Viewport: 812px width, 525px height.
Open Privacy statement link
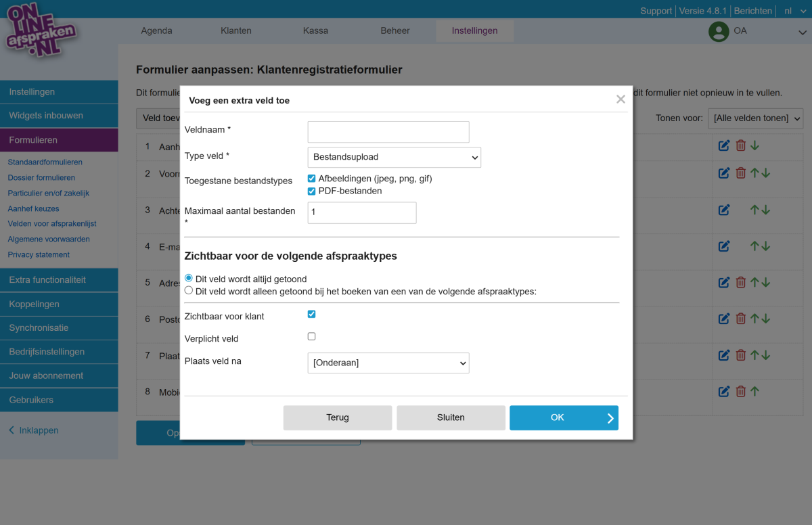[x=39, y=255]
